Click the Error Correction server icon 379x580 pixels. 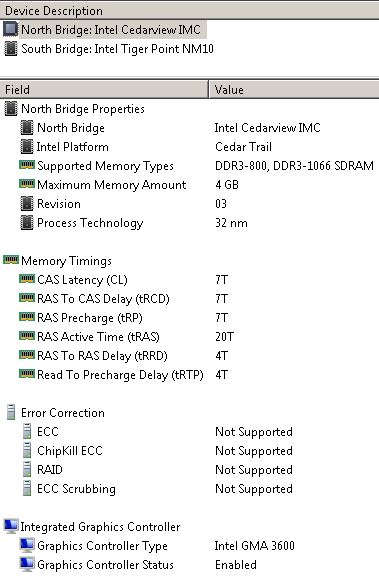(x=11, y=412)
